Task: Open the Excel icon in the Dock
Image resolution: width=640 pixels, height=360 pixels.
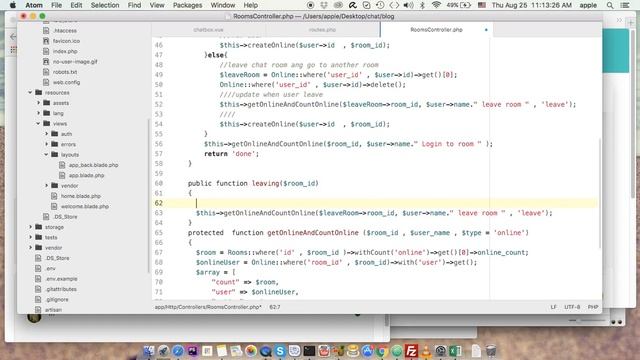Action: (455, 351)
